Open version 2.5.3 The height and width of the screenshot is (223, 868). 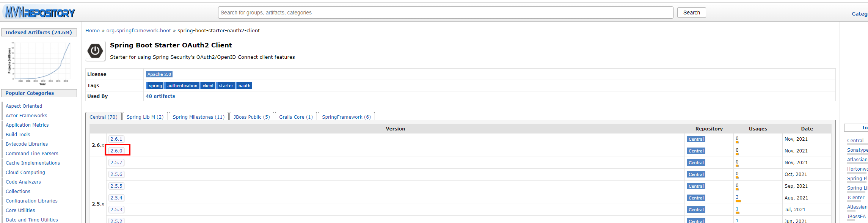(x=116, y=210)
